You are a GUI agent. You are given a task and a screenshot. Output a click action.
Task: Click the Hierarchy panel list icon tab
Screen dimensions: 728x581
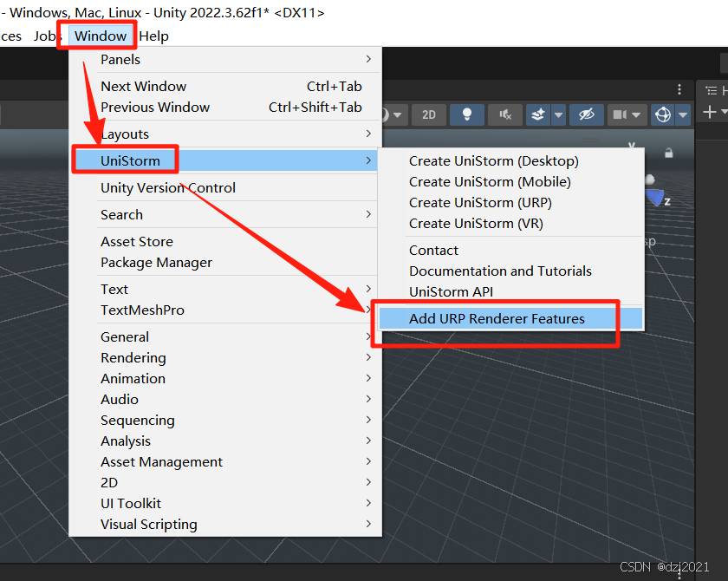pyautogui.click(x=712, y=90)
